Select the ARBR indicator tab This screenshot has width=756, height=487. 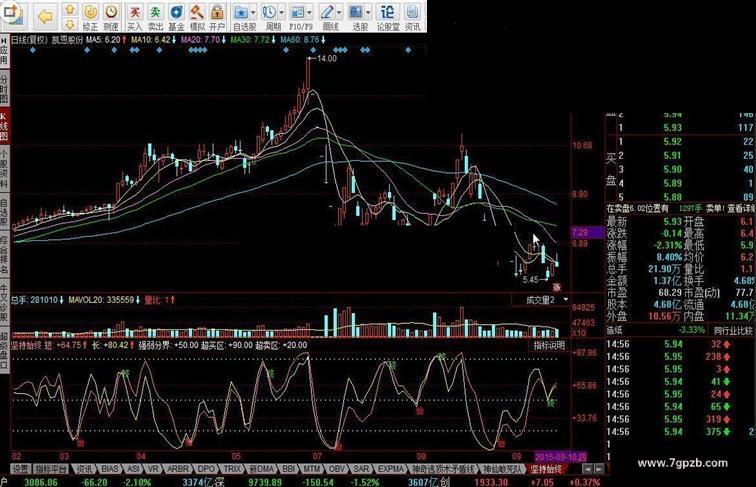click(x=177, y=469)
